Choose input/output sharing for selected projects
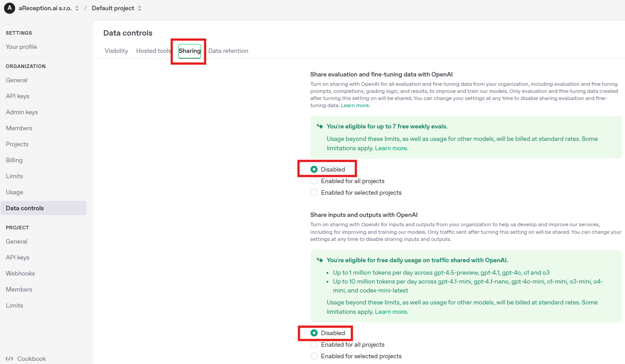 (x=315, y=356)
